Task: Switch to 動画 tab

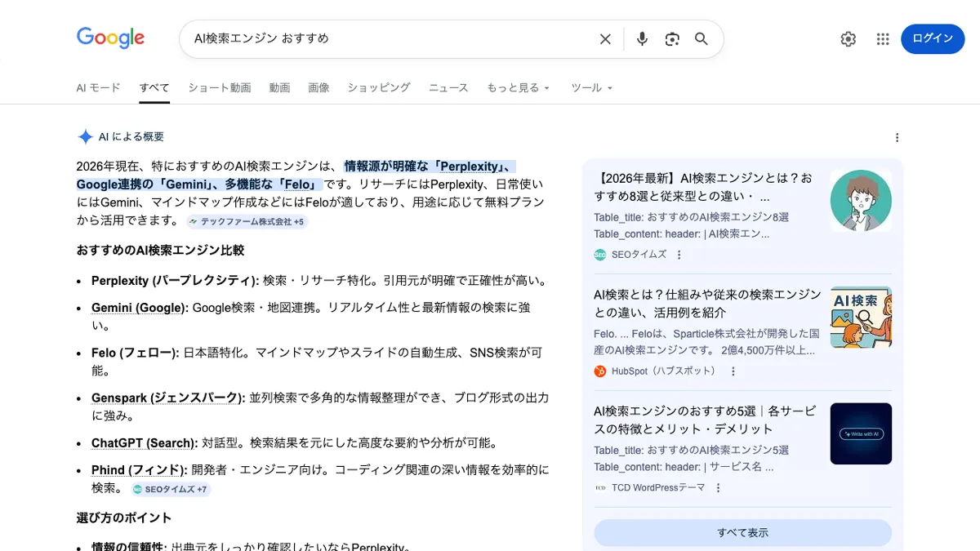Action: (279, 87)
